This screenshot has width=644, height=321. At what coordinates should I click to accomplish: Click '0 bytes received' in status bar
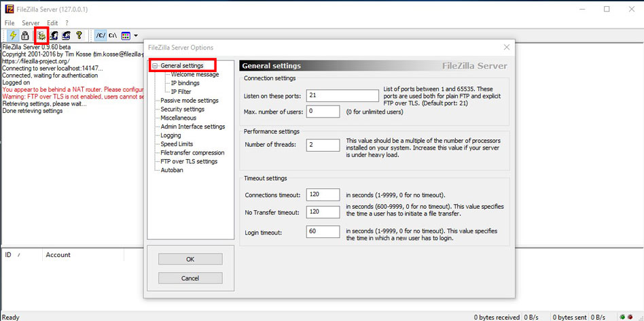pyautogui.click(x=497, y=318)
